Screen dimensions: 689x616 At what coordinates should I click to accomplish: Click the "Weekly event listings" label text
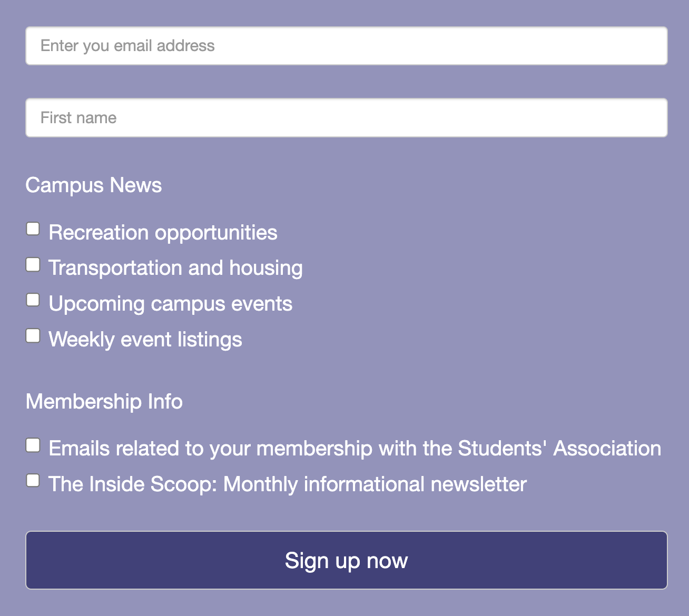(145, 340)
